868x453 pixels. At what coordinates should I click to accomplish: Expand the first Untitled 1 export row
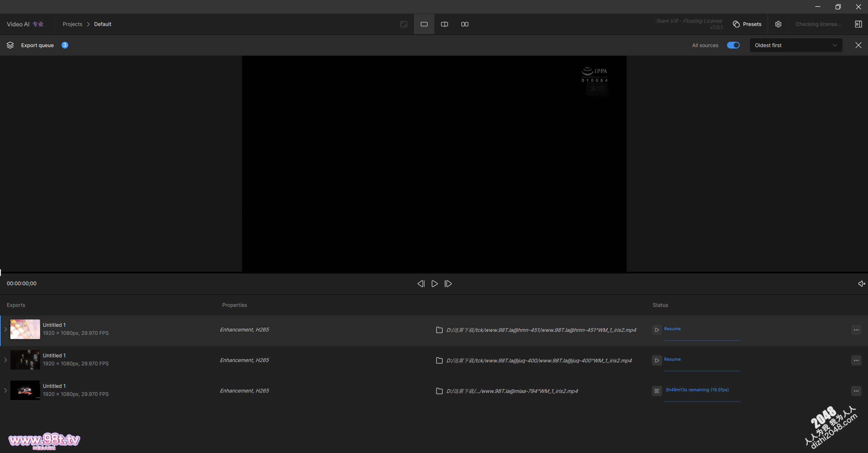[x=5, y=329]
